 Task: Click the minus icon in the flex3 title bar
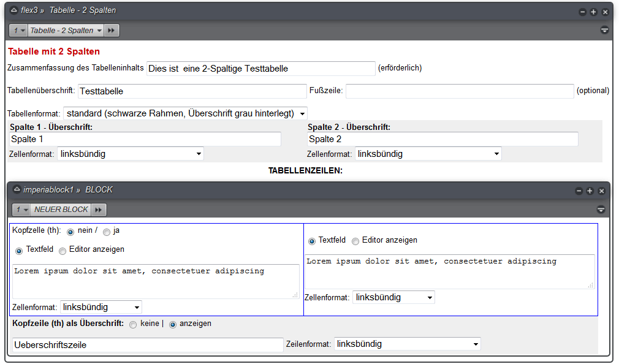click(582, 12)
